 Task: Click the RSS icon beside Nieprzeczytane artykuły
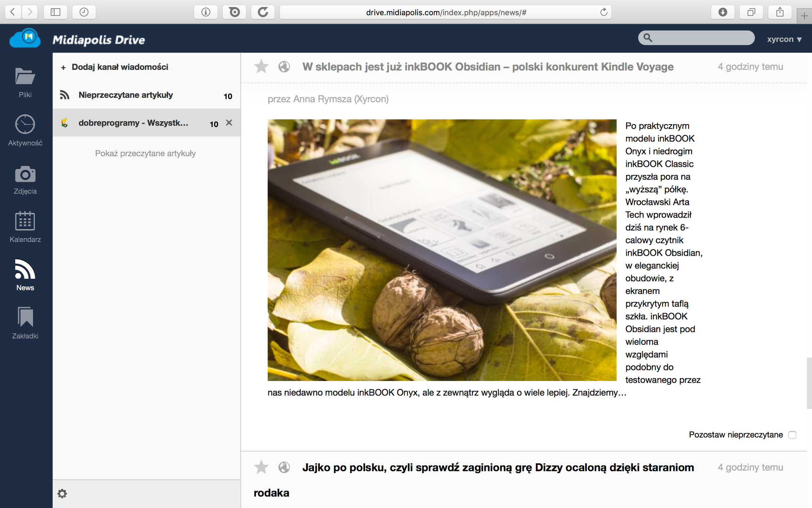coord(65,95)
